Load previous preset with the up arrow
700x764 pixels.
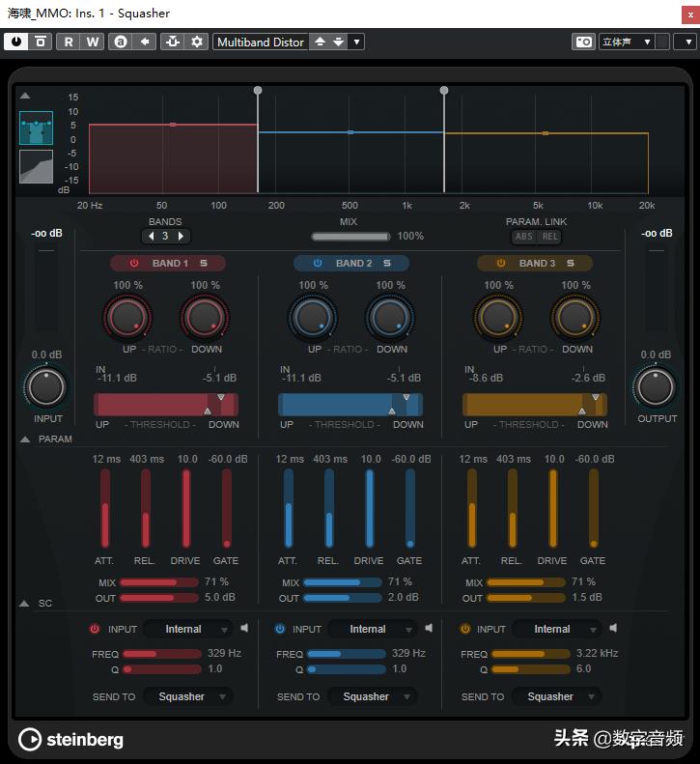pyautogui.click(x=320, y=42)
